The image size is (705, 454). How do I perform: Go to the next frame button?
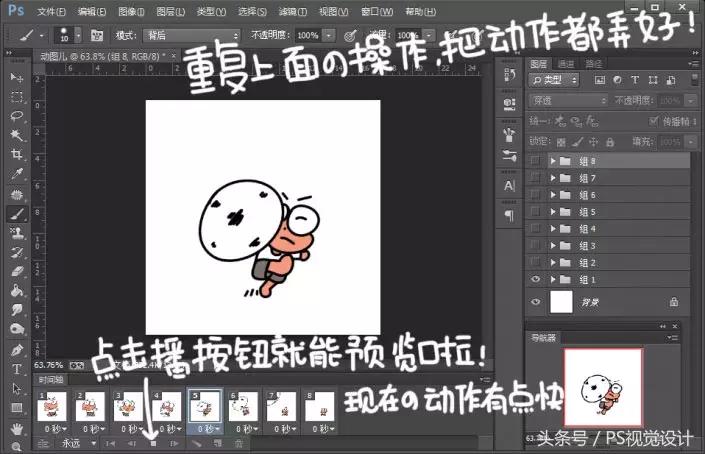pyautogui.click(x=174, y=443)
